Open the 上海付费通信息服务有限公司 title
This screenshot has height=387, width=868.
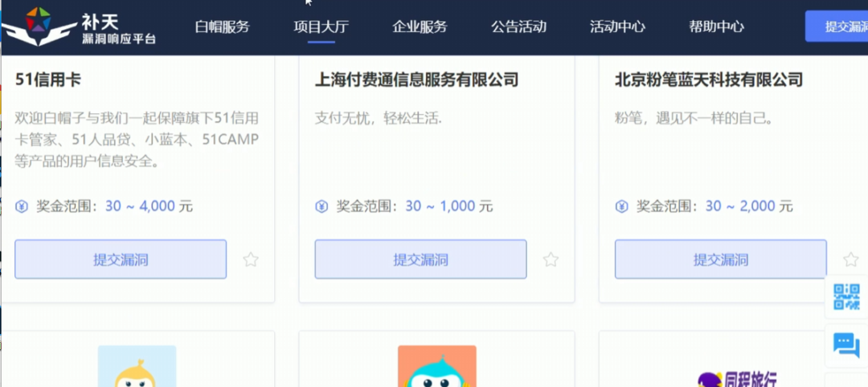point(417,80)
